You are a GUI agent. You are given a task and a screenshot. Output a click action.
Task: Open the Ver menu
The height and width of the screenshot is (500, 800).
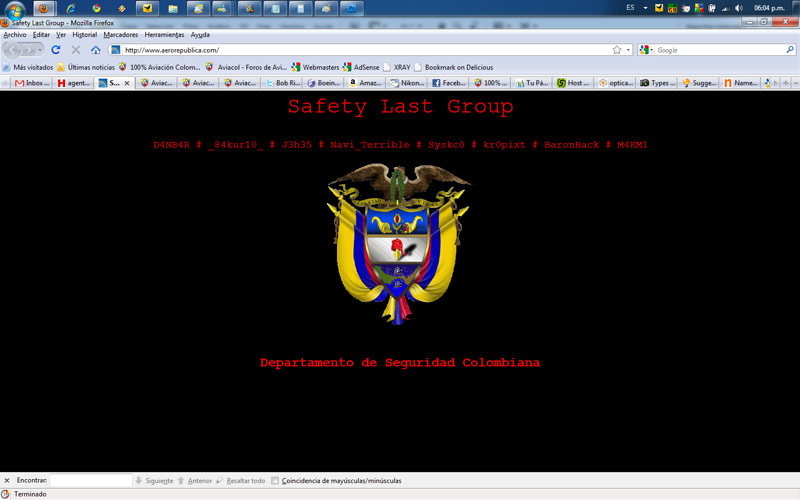coord(61,35)
